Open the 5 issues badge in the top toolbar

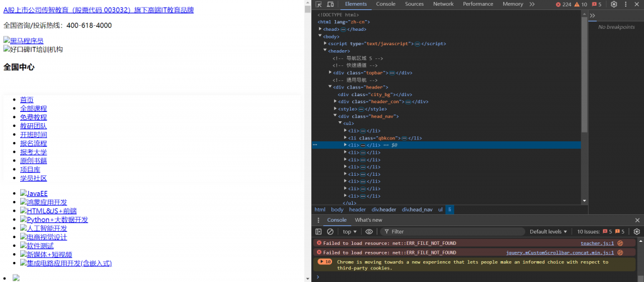click(x=597, y=4)
